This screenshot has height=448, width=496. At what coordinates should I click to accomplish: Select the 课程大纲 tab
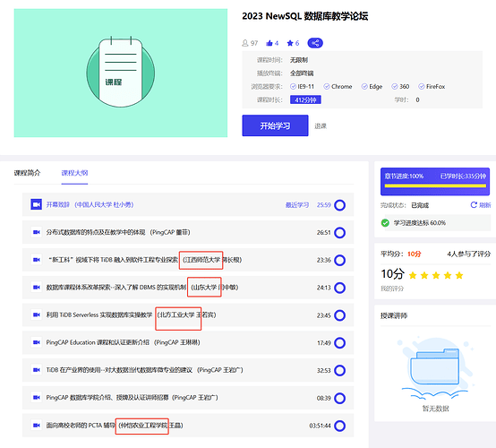point(74,173)
